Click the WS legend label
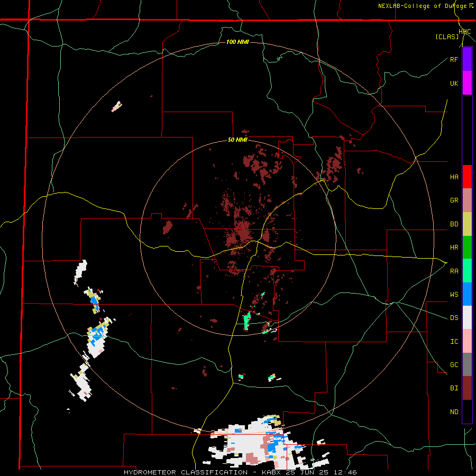Screen dimensions: 476x476 click(454, 295)
